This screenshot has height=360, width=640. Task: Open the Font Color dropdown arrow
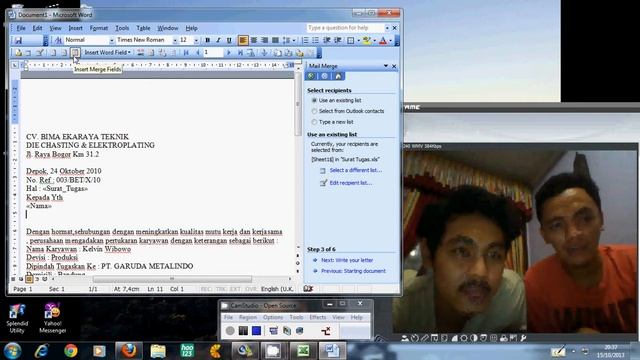[x=390, y=40]
